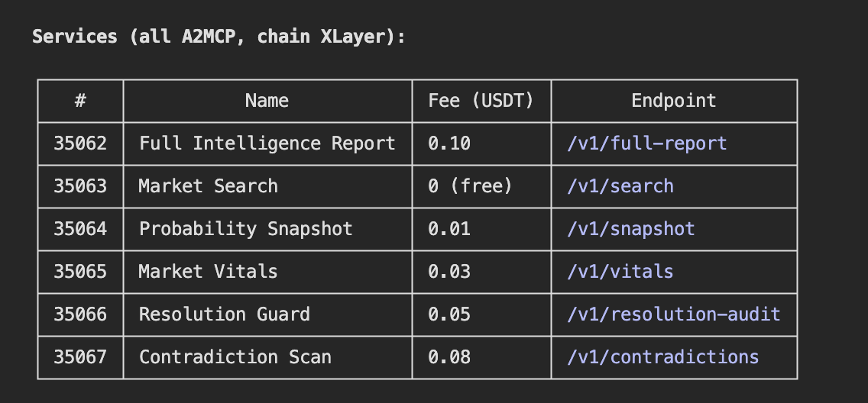Click service ID 35062 cell

pyautogui.click(x=80, y=143)
